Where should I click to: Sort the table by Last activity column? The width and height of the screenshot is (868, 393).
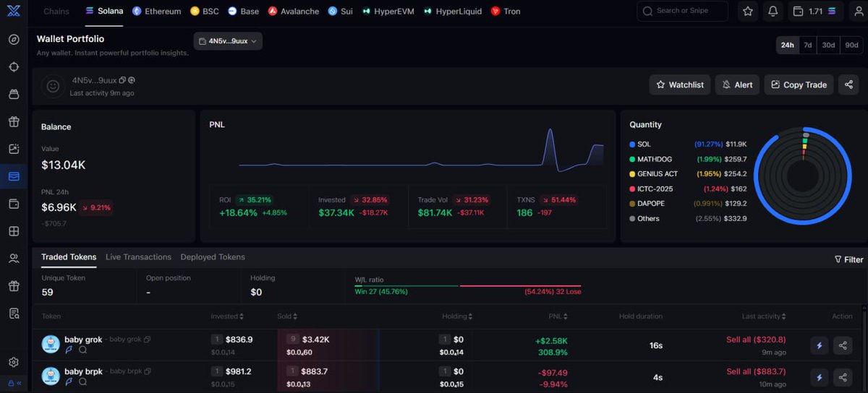coord(765,316)
